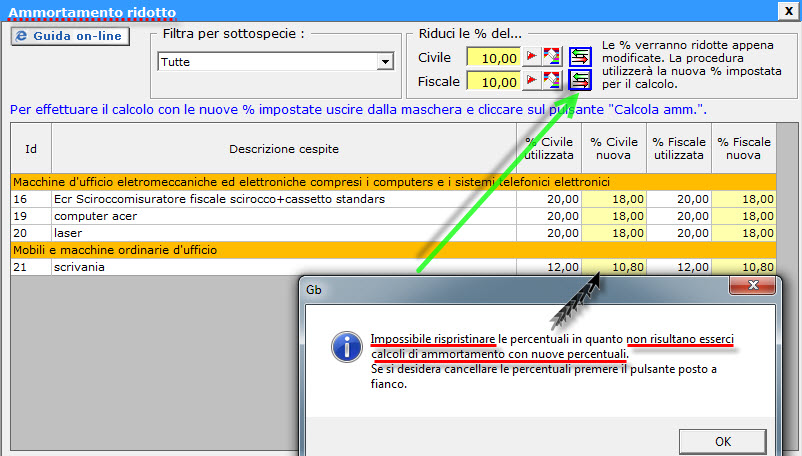
Task: Click the eraser icon in Fiscale row
Action: [552, 81]
